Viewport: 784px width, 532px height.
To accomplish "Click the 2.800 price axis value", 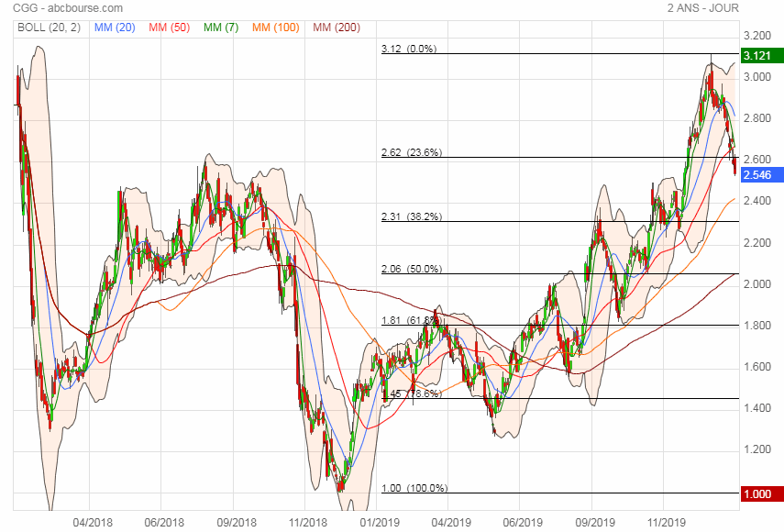I will [x=757, y=118].
